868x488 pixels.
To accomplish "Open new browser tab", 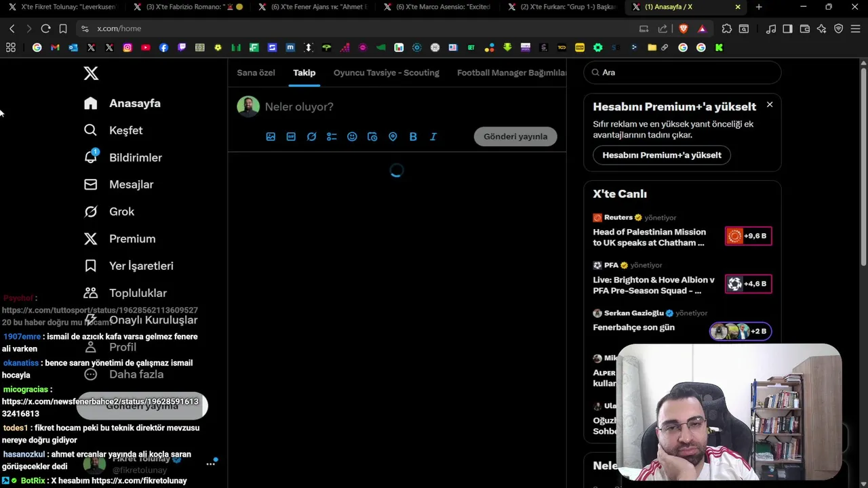I will pos(759,7).
